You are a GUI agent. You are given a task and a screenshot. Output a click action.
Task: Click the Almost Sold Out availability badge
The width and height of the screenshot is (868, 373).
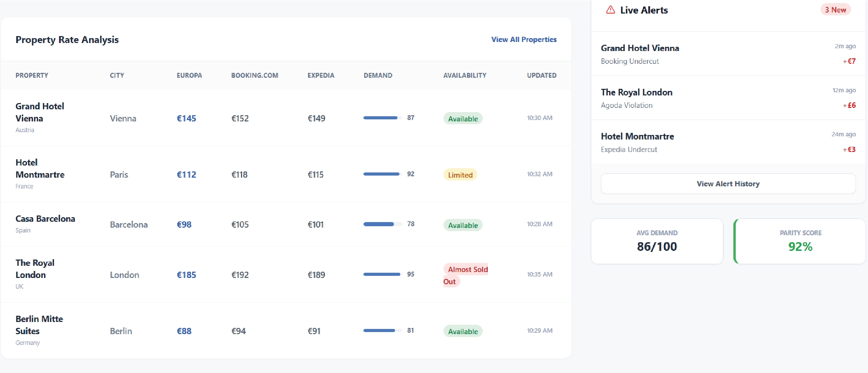click(x=465, y=275)
